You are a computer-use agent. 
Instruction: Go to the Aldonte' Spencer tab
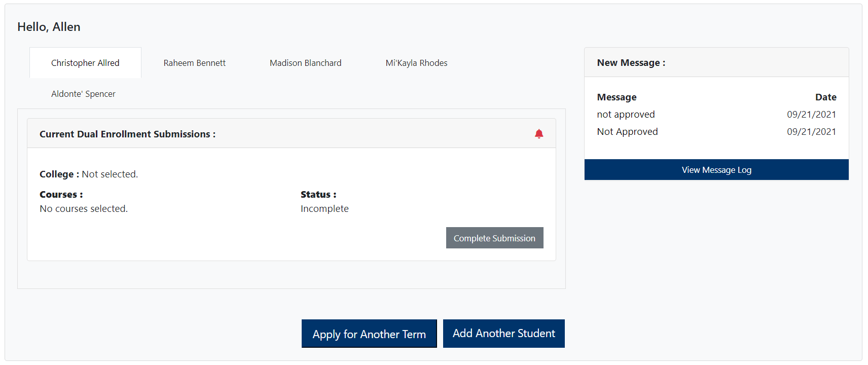point(83,94)
